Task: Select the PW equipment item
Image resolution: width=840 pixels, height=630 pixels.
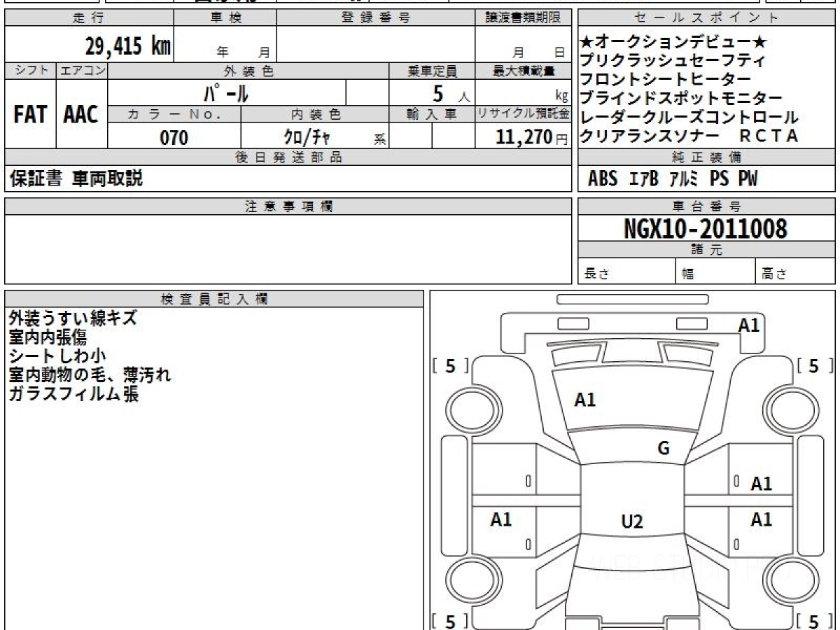Action: [x=748, y=179]
